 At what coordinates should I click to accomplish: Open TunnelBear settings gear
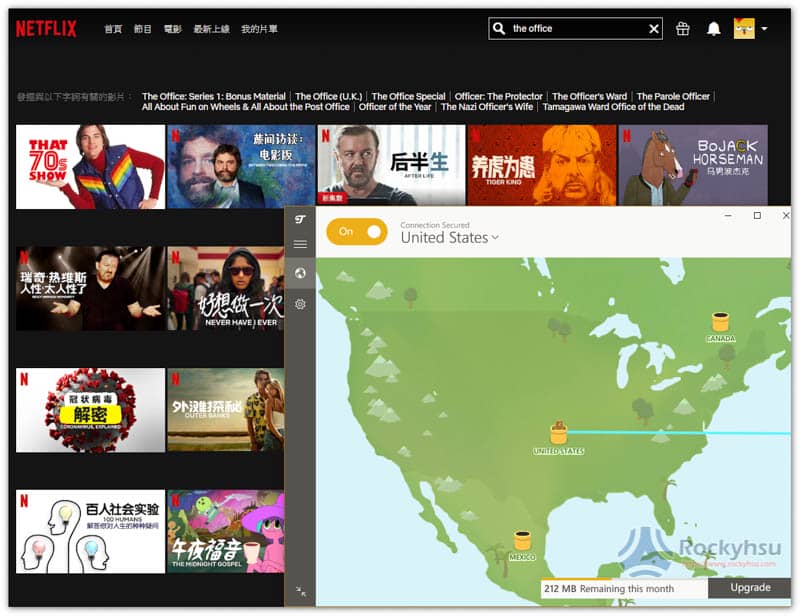coord(300,304)
